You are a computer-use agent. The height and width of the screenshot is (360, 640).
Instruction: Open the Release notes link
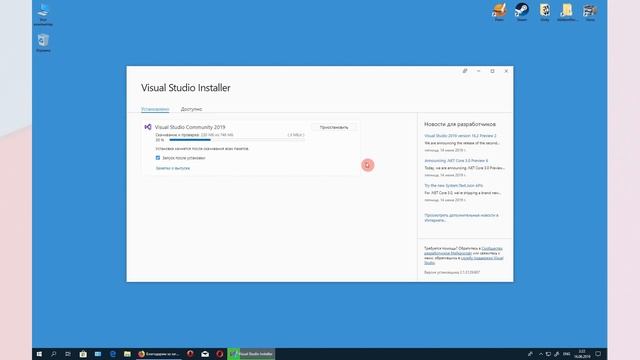click(x=173, y=168)
